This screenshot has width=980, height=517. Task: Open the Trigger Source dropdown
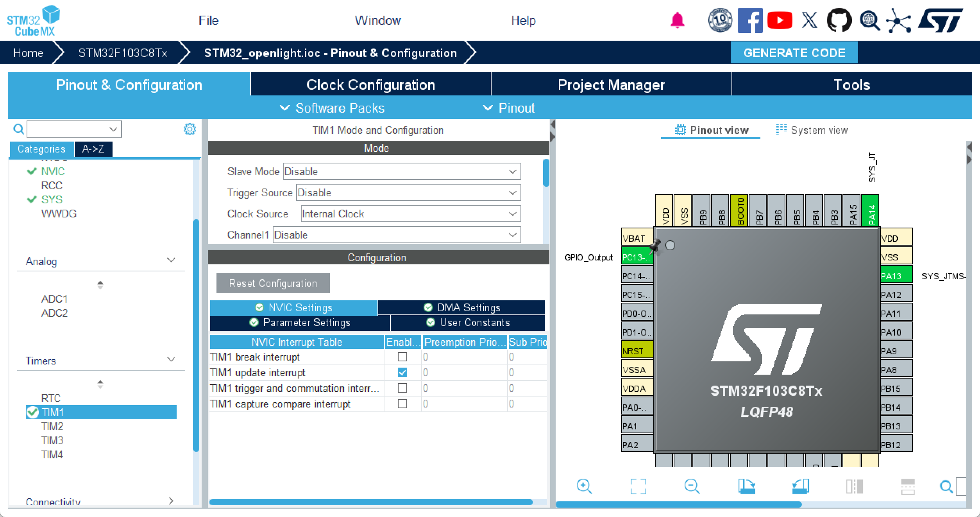click(x=408, y=192)
